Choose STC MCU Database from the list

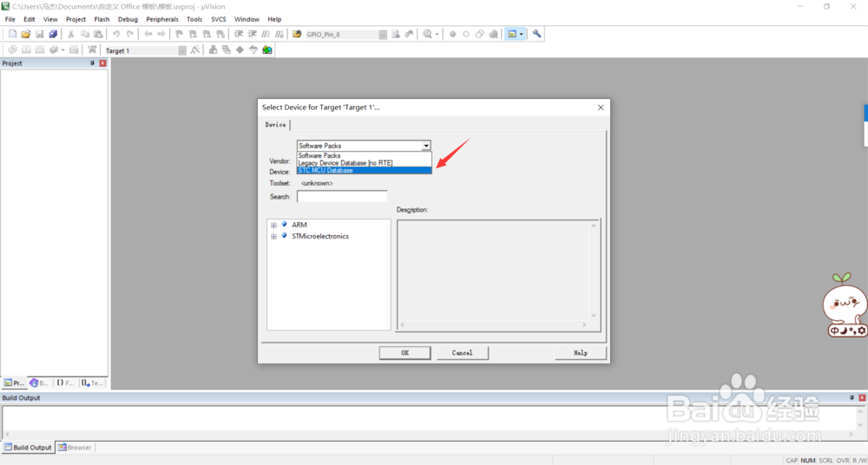click(x=365, y=171)
